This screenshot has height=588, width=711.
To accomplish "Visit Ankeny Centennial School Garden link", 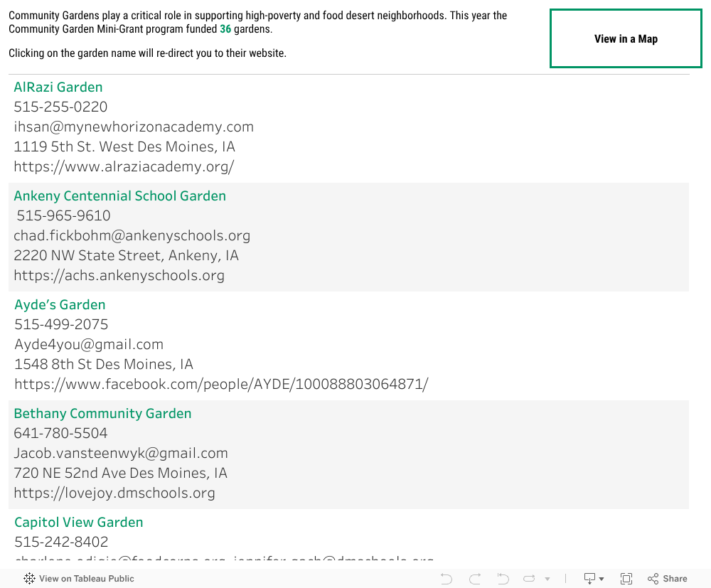I will click(119, 196).
